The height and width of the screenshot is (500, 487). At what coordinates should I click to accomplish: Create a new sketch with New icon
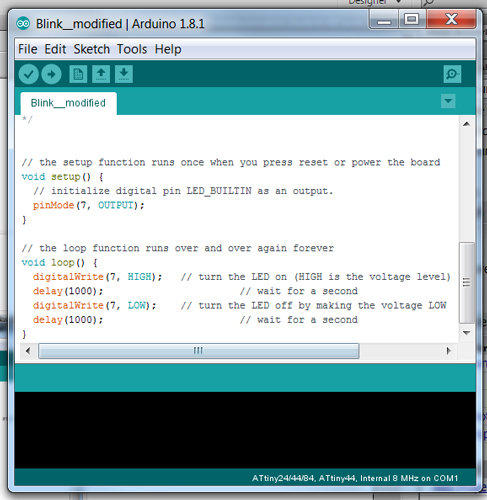click(x=78, y=74)
